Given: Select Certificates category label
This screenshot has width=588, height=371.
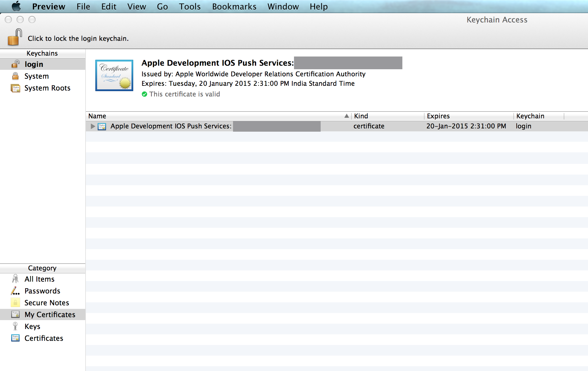Looking at the screenshot, I should tap(44, 338).
